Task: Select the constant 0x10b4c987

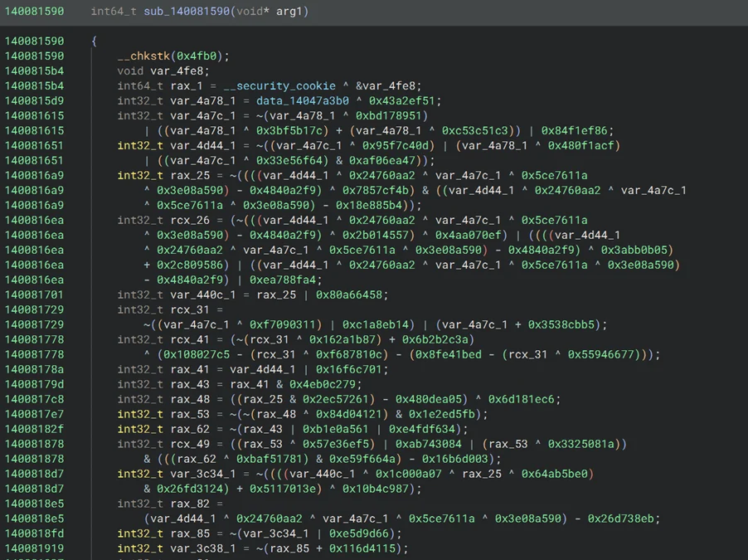Action: [376, 489]
